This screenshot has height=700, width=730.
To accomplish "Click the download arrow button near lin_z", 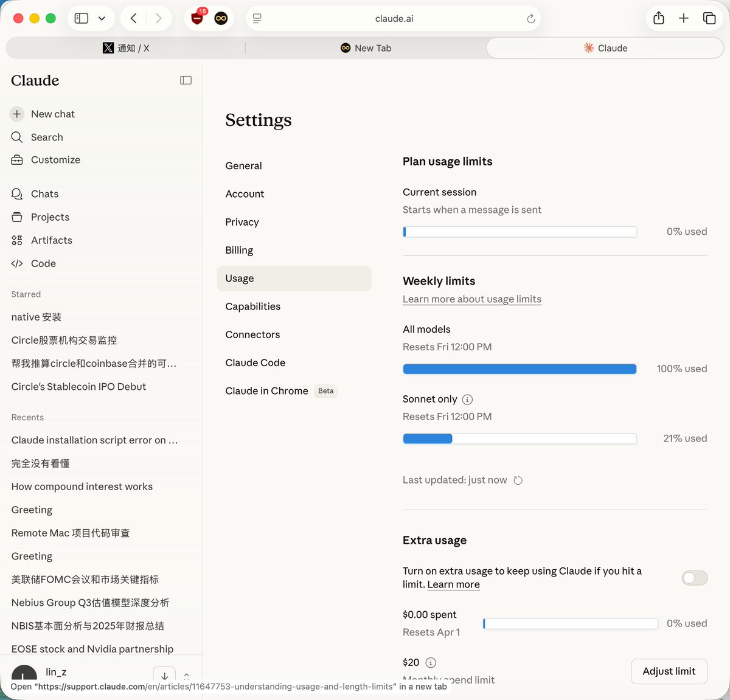I will (x=164, y=676).
